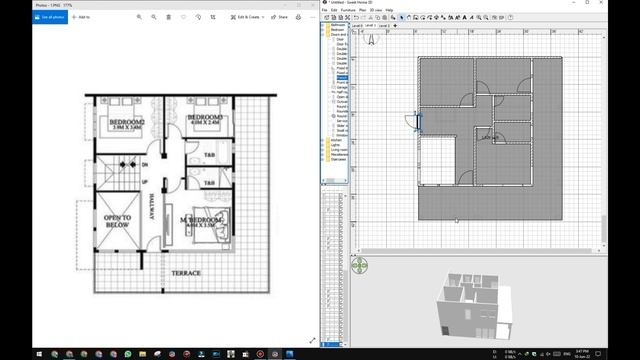
Task: Open Photos more options ellipsis
Action: click(x=313, y=17)
